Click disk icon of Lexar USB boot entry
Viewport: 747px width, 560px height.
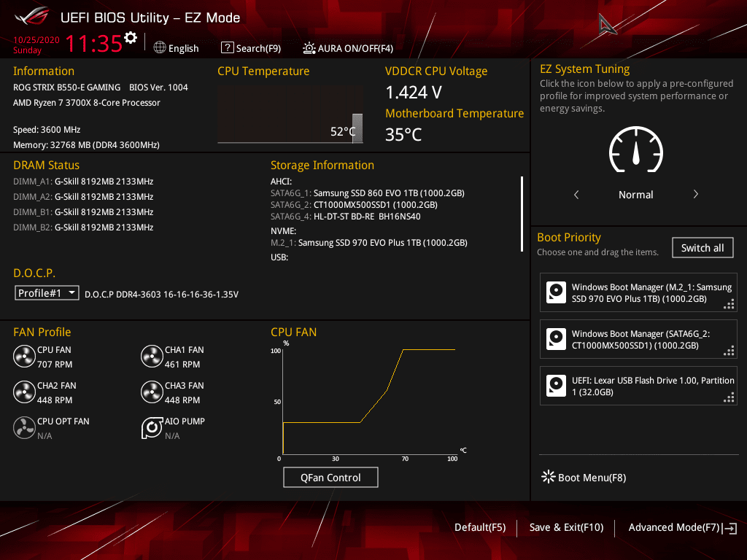point(556,386)
